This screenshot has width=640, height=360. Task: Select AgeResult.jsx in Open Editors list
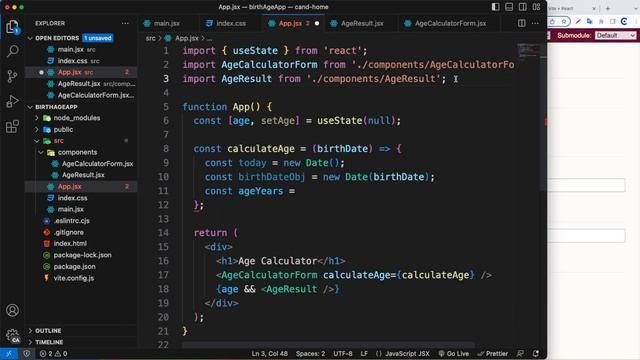[79, 84]
